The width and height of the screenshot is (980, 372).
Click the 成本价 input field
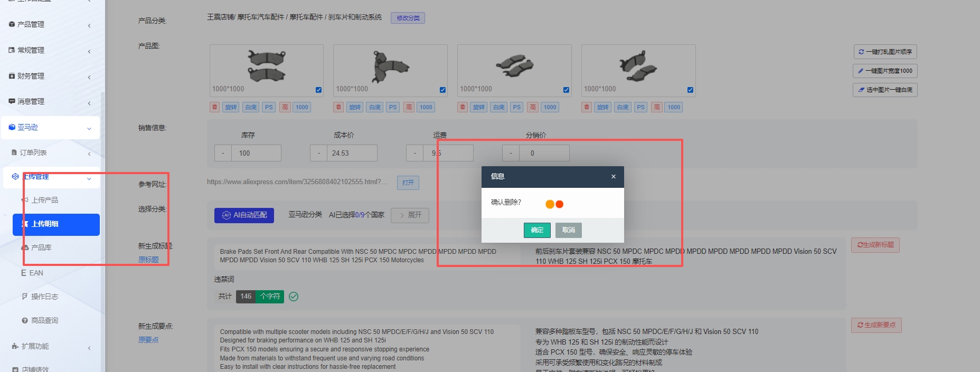click(352, 153)
